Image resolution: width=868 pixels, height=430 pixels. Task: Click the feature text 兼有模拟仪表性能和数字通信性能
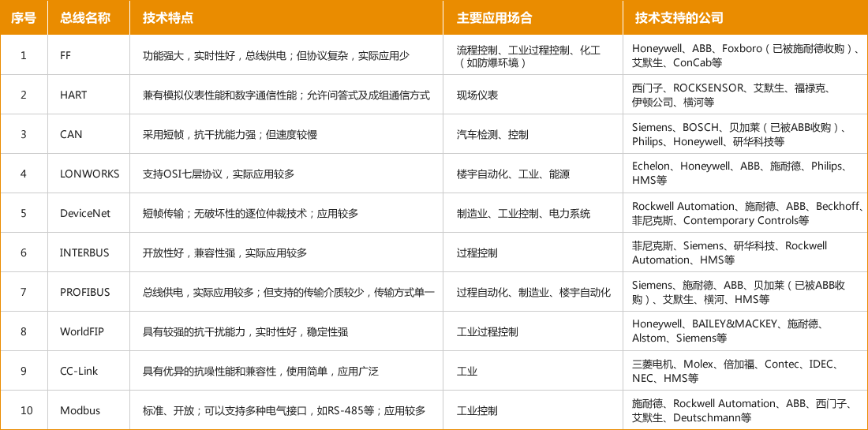220,95
